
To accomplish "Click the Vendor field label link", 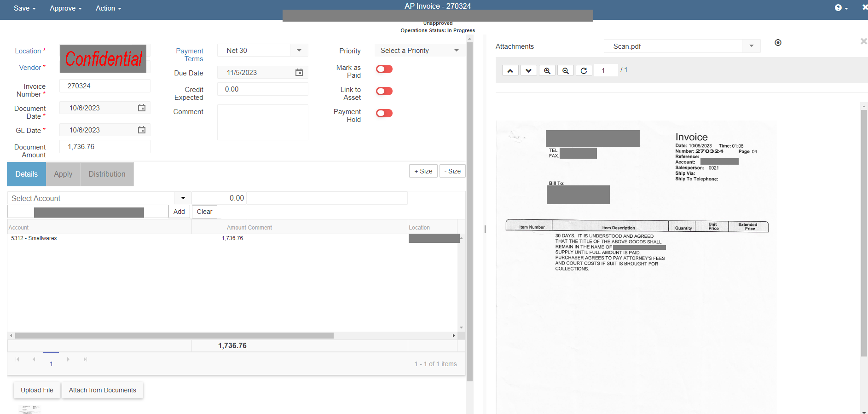I will (30, 68).
